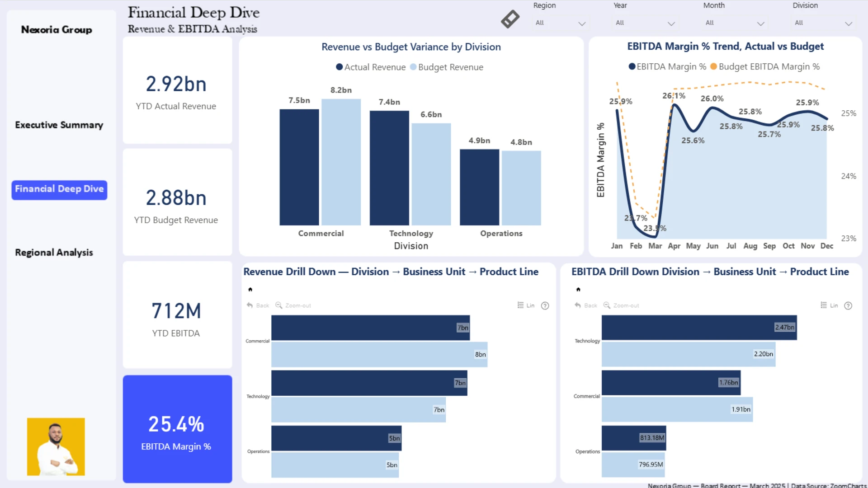Image resolution: width=868 pixels, height=488 pixels.
Task: Click Zoom-out magnifier in EBITDA Drill Down
Action: click(x=621, y=305)
